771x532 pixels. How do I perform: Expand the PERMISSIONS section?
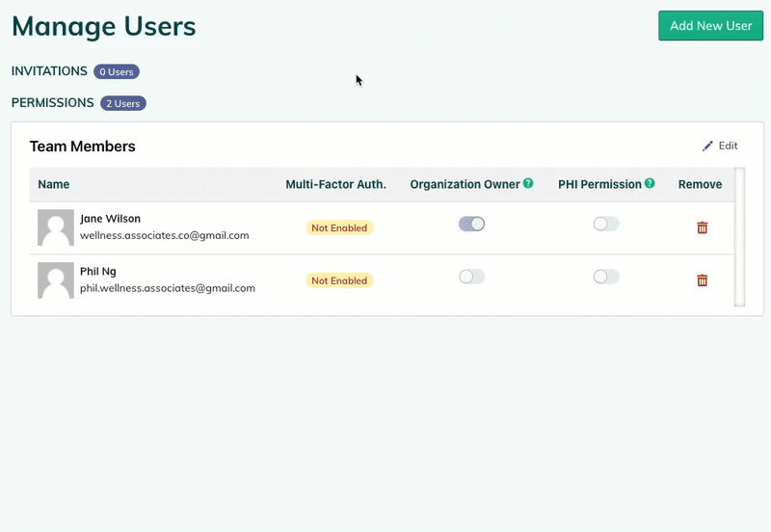[52, 102]
